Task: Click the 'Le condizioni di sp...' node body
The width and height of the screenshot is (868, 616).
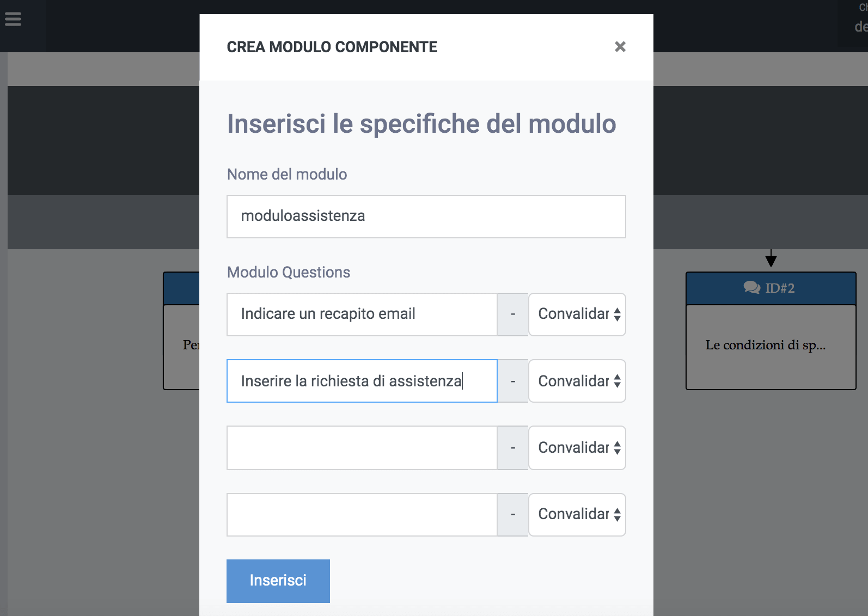Action: [x=771, y=347]
